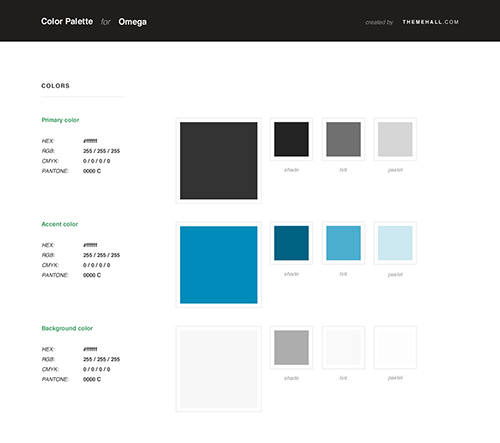Choose the background color tint swatch
Viewport: 500px width, 443px height.
343,347
